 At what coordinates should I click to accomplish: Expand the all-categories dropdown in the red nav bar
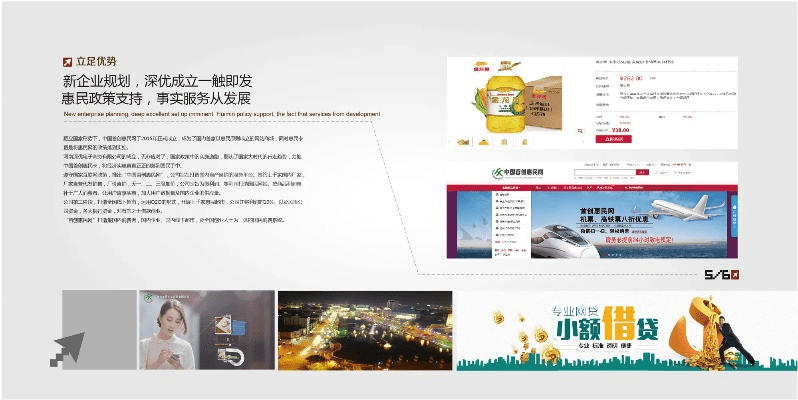click(x=511, y=188)
